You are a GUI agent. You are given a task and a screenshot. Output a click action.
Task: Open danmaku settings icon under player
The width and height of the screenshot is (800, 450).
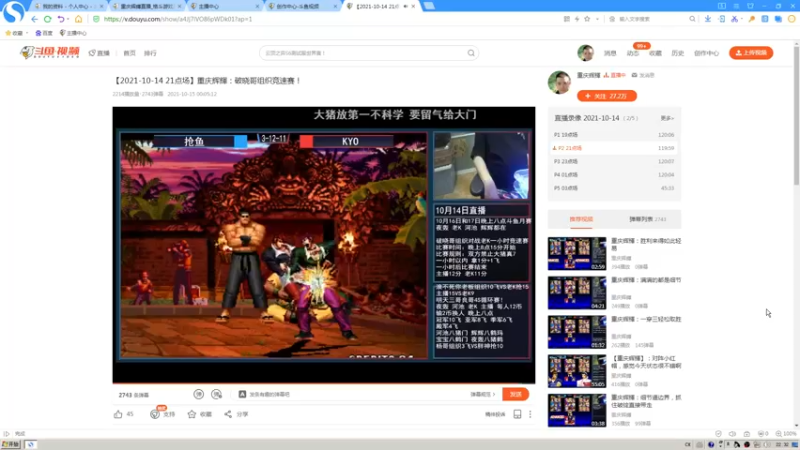coord(216,394)
